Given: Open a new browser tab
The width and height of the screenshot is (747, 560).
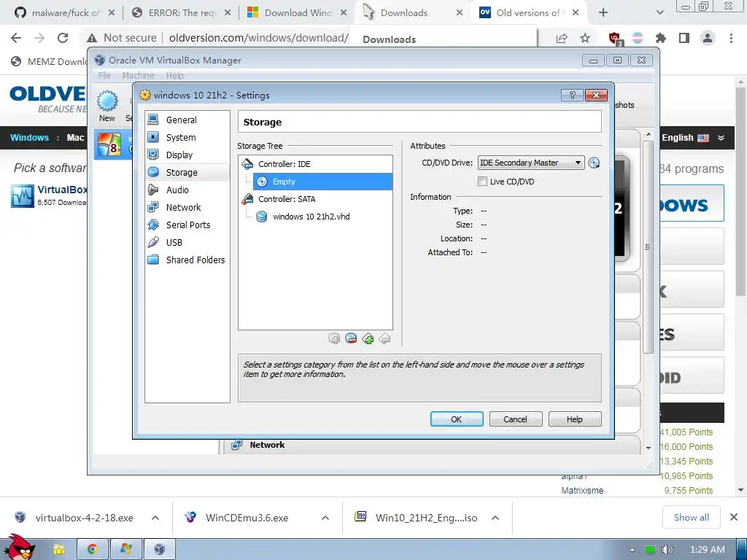Looking at the screenshot, I should pos(603,13).
